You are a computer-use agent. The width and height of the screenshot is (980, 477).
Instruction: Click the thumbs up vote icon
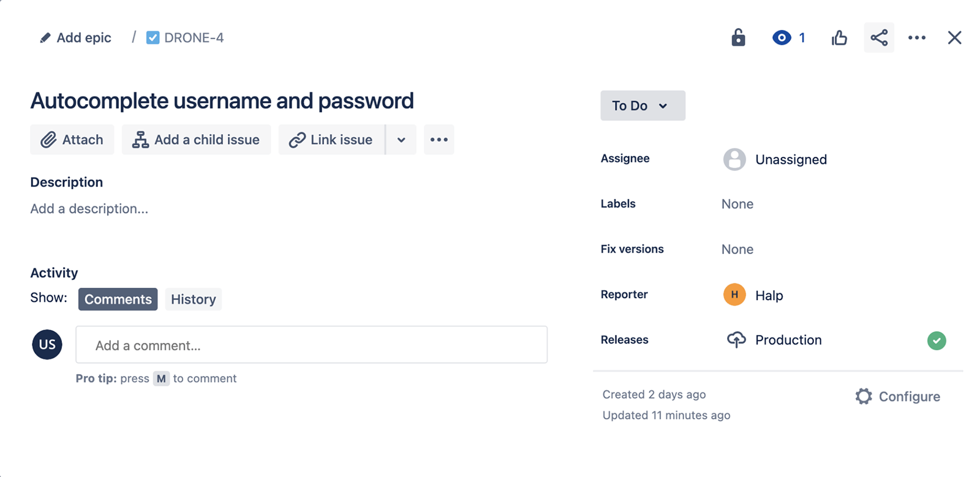[x=839, y=37]
